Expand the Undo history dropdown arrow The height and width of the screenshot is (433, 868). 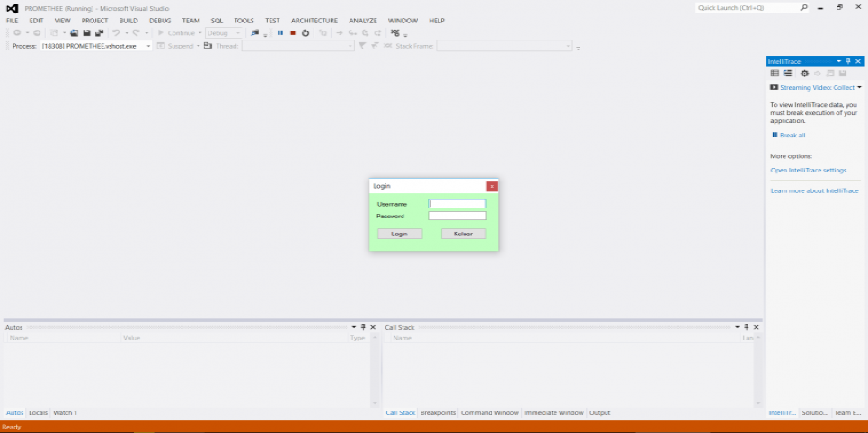tap(126, 32)
